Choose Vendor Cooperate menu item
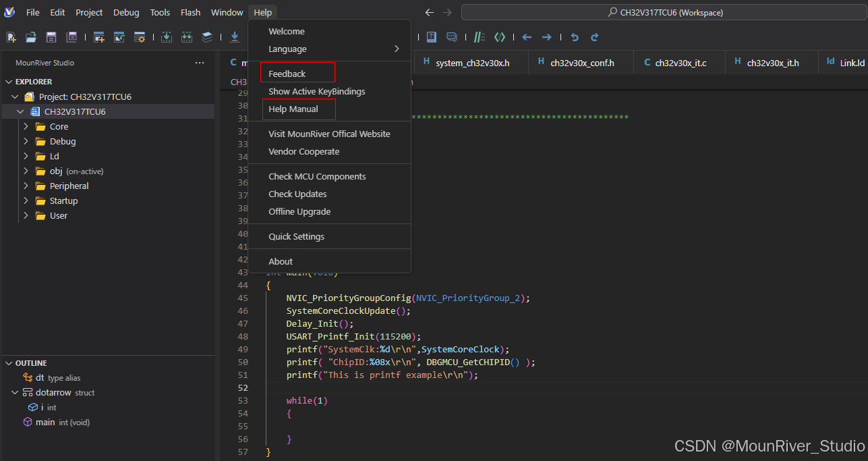The width and height of the screenshot is (868, 461). click(329, 151)
